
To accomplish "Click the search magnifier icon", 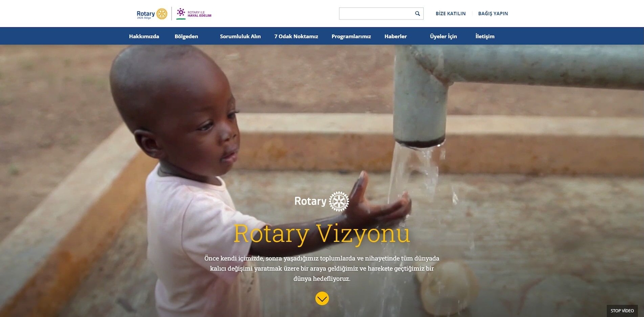I will coord(417,13).
